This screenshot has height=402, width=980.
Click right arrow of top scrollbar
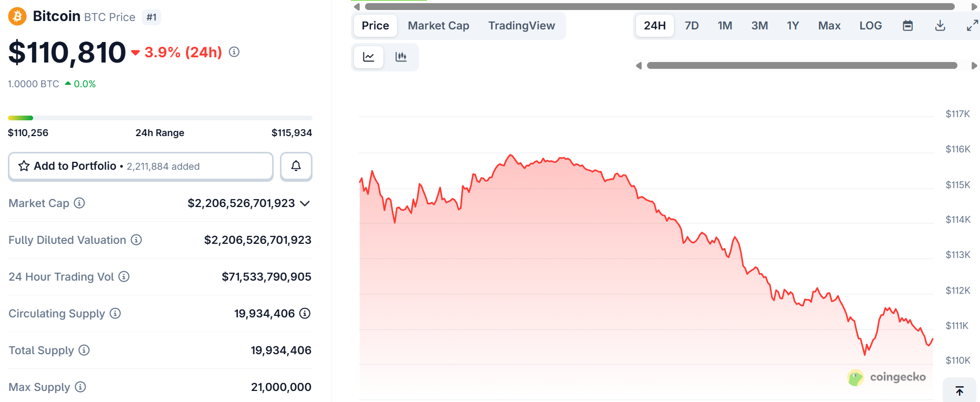(x=974, y=7)
